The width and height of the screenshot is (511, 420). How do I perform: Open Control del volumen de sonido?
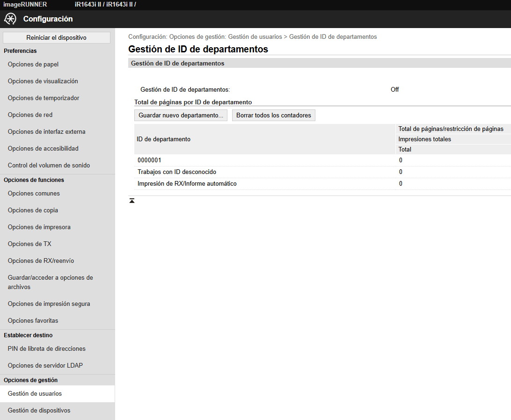click(49, 165)
